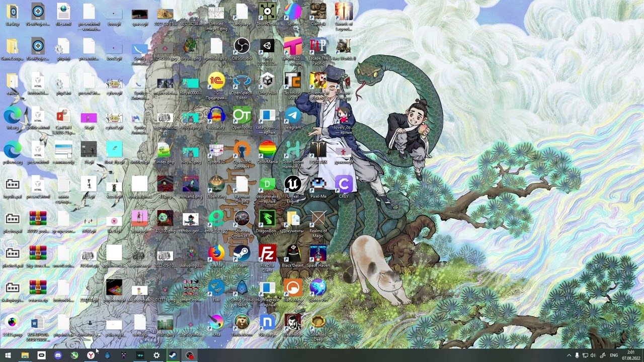Switch to Steam in the taskbar
Image resolution: width=644 pixels, height=362 pixels.
tap(173, 355)
